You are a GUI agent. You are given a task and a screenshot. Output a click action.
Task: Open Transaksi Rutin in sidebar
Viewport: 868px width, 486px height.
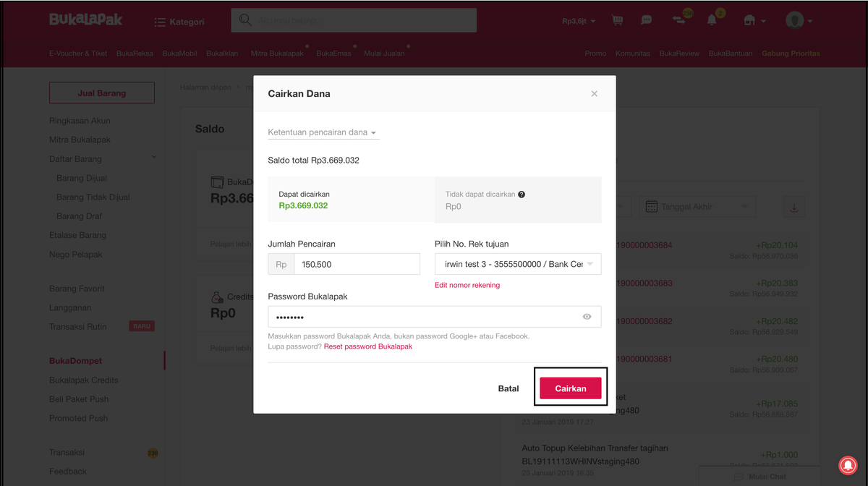[77, 326]
